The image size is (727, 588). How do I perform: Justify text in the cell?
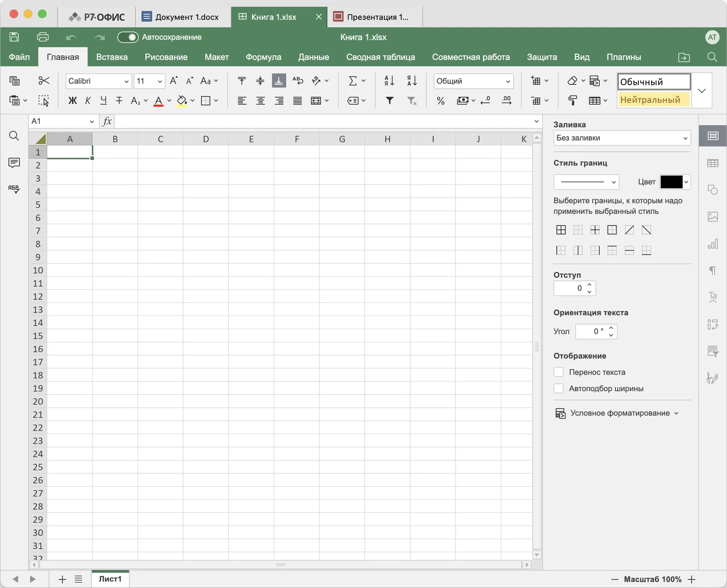298,100
